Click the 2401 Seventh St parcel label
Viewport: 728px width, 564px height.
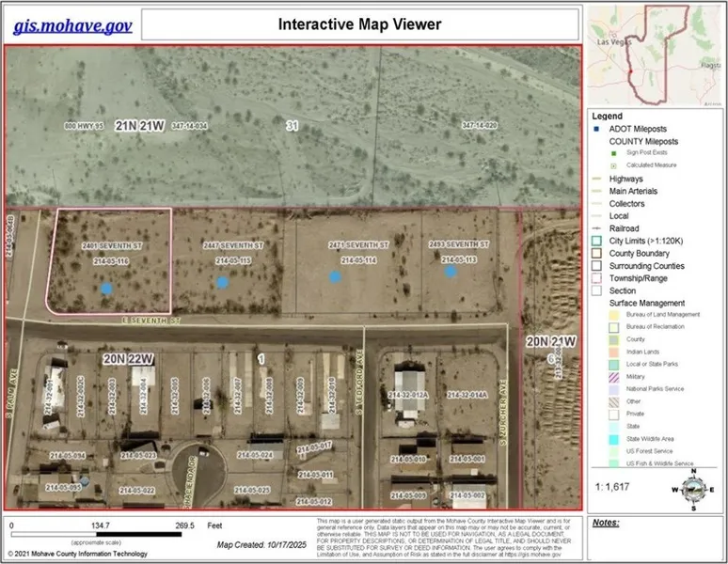[x=105, y=245]
